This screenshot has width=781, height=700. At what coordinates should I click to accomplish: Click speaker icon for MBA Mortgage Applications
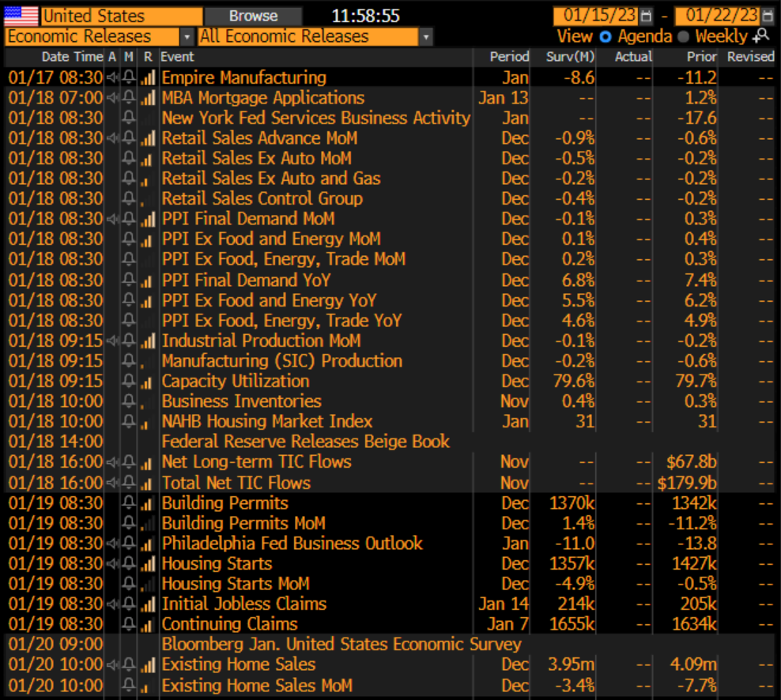click(x=113, y=98)
